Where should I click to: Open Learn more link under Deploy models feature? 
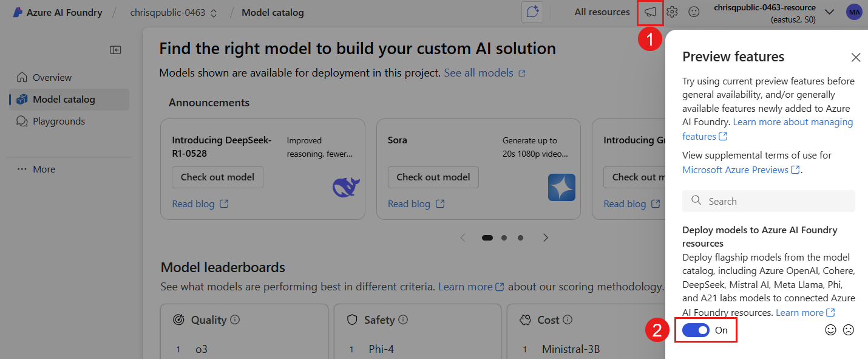tap(805, 312)
